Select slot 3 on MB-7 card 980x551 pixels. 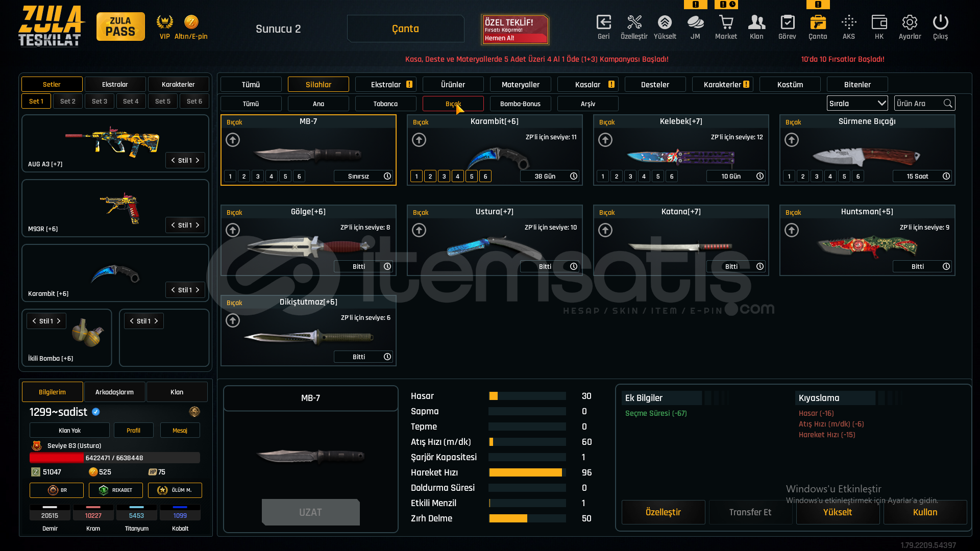[x=258, y=177]
